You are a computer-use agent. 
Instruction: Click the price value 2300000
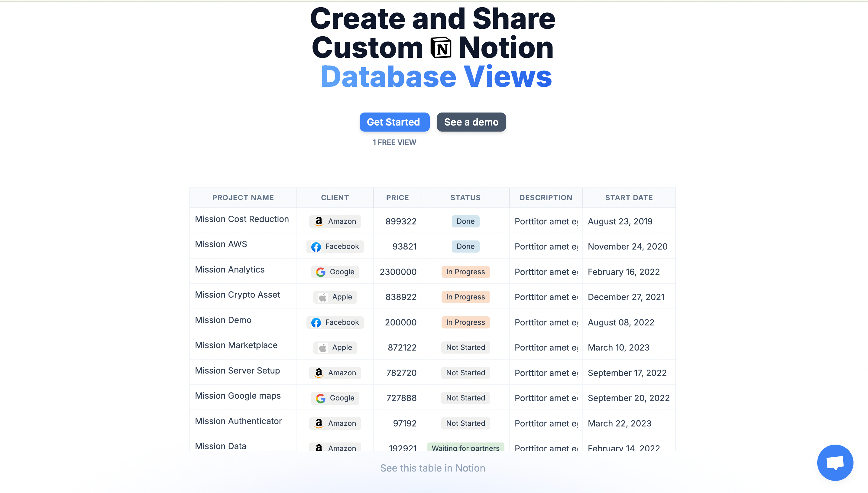tap(398, 272)
